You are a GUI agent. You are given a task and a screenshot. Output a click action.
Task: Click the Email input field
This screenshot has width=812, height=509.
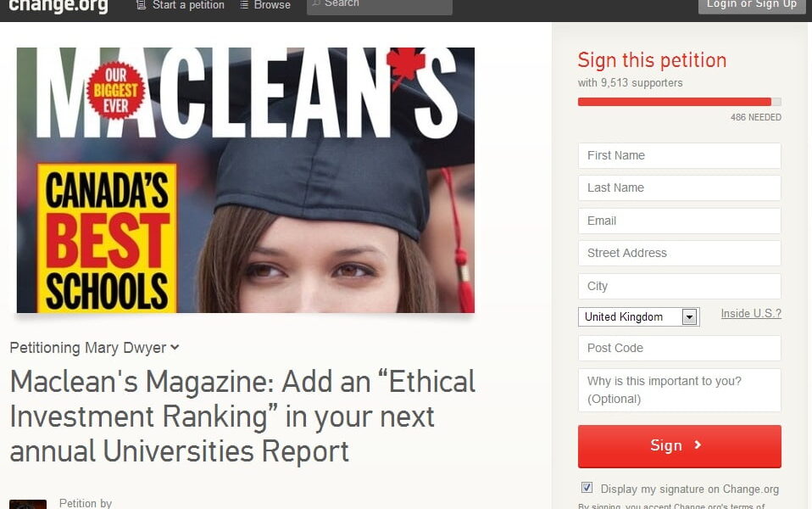(x=680, y=221)
